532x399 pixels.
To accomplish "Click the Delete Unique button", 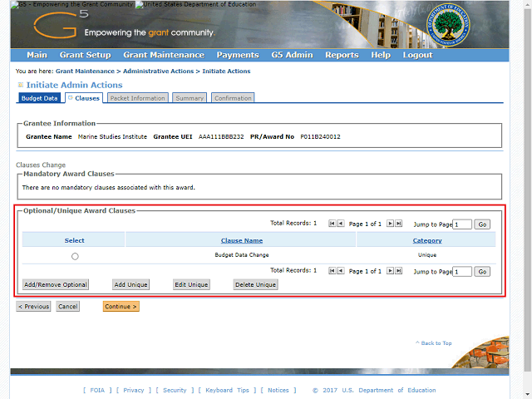I will (256, 284).
